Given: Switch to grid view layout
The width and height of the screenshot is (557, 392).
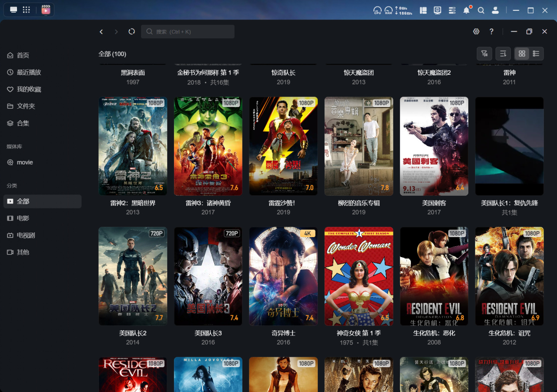Looking at the screenshot, I should (522, 54).
